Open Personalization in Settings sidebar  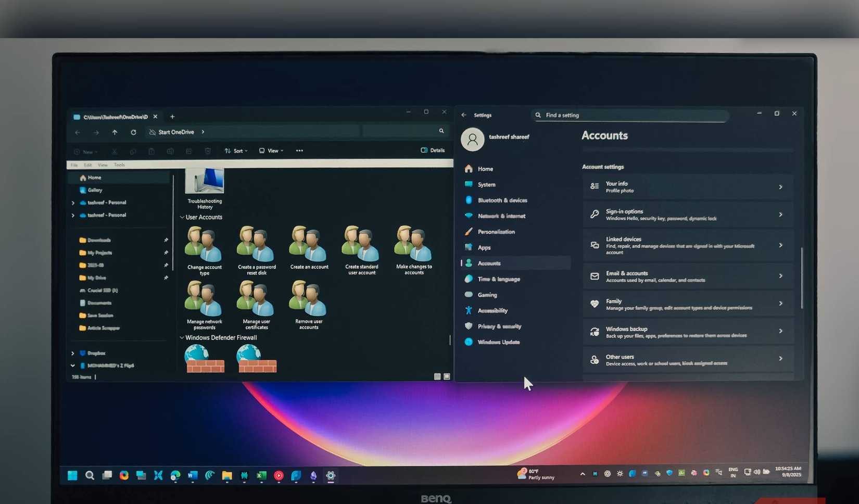[x=497, y=232]
